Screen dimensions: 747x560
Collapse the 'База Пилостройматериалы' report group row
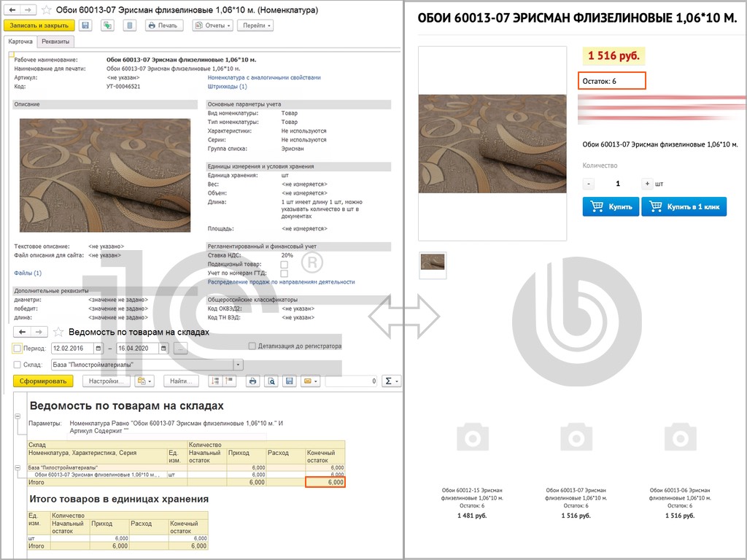18,467
